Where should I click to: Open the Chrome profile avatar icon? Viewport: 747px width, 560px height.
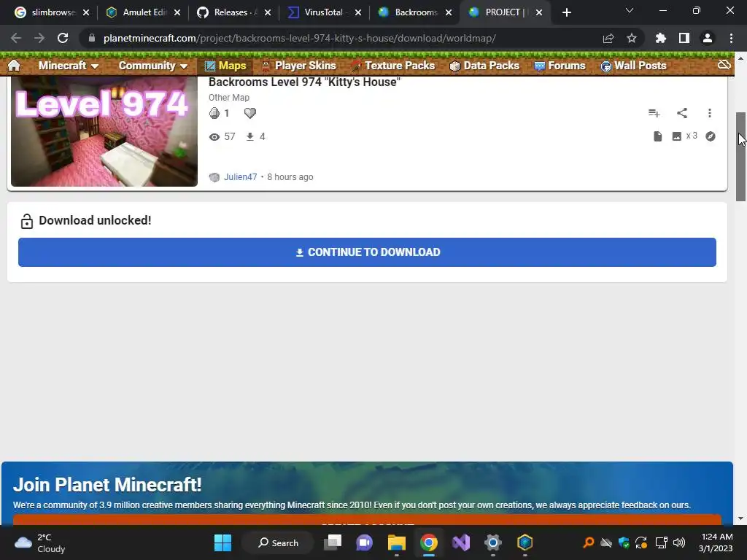tap(708, 38)
